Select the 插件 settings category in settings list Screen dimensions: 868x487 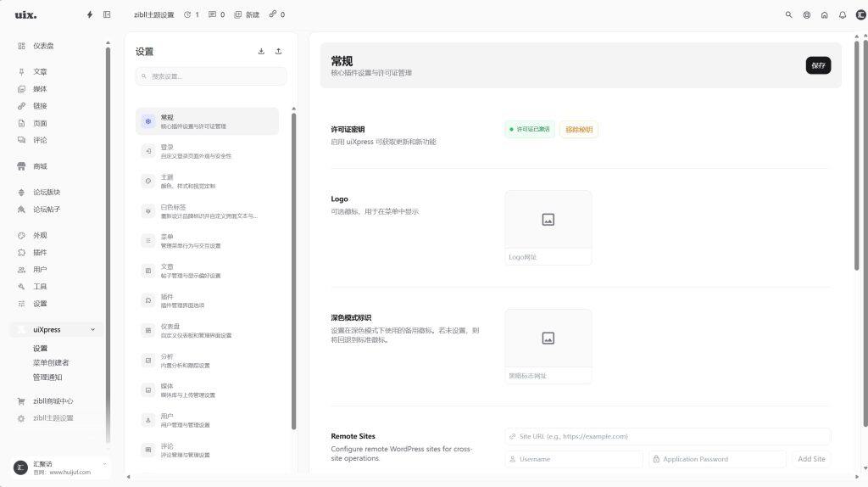click(x=208, y=301)
